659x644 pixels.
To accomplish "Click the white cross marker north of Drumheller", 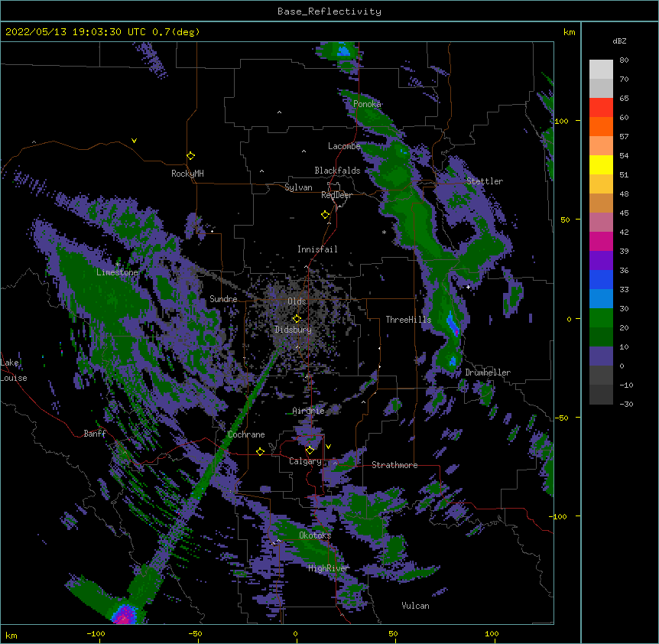I will tap(468, 287).
